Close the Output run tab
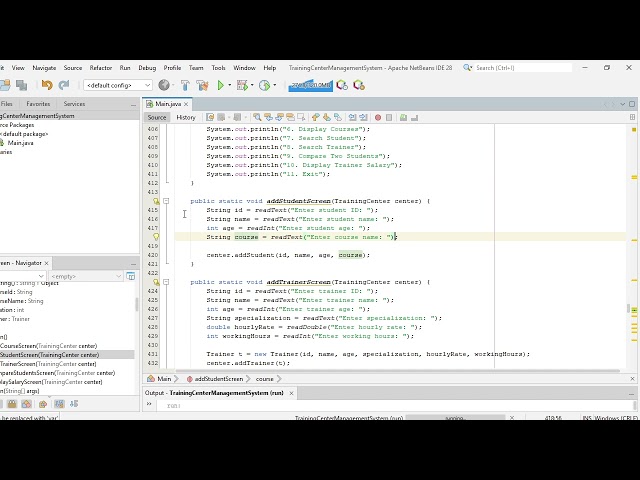The height and width of the screenshot is (480, 640). (291, 393)
